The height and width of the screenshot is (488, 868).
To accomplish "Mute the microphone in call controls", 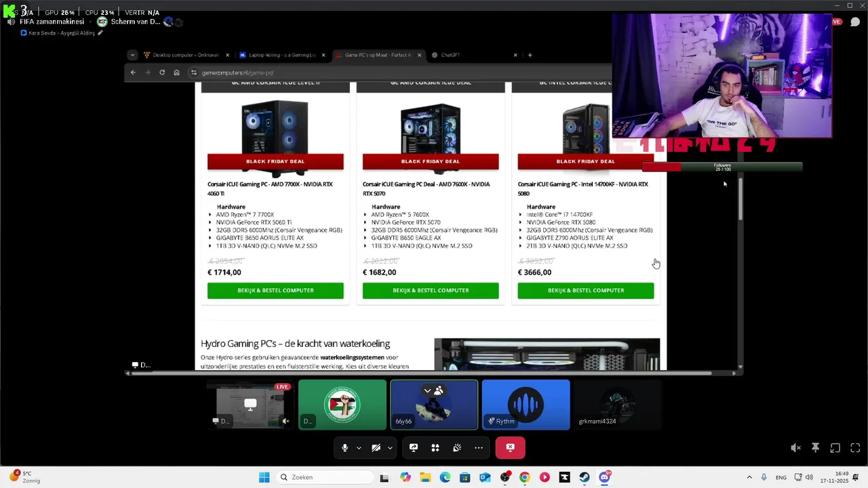I will tap(344, 447).
